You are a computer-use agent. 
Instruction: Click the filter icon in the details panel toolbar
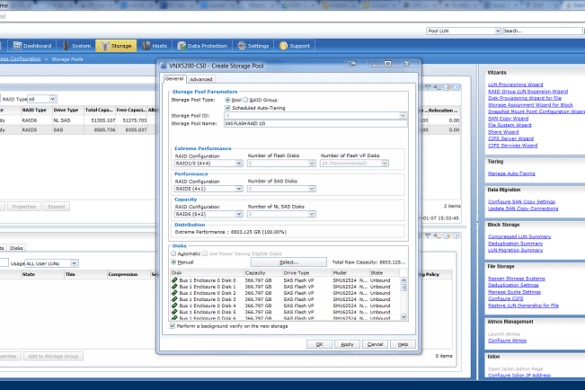(428, 236)
